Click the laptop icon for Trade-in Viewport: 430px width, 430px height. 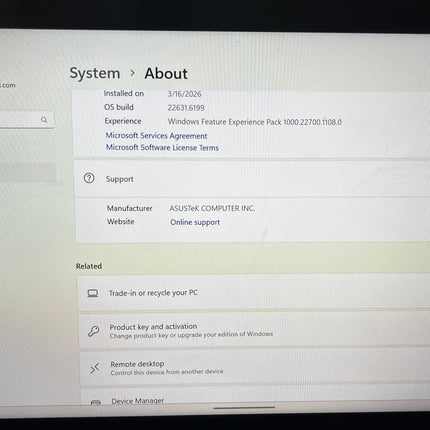click(93, 293)
